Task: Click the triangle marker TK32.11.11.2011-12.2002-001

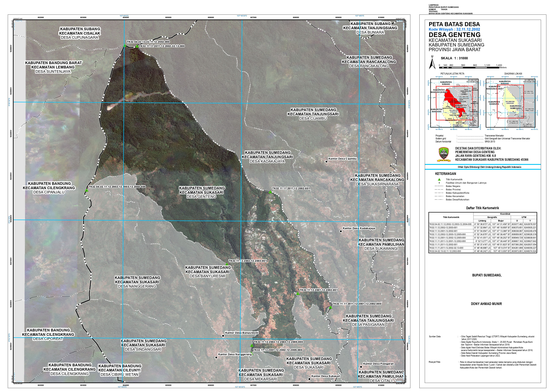Action: click(x=270, y=192)
